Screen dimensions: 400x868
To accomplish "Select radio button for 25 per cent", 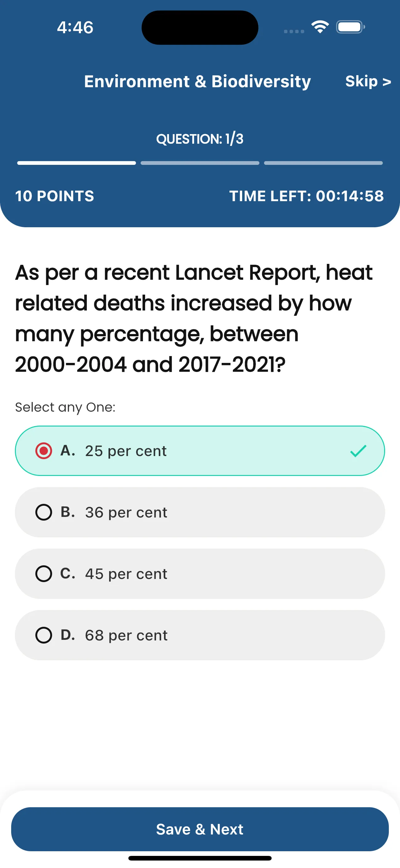I will tap(44, 451).
